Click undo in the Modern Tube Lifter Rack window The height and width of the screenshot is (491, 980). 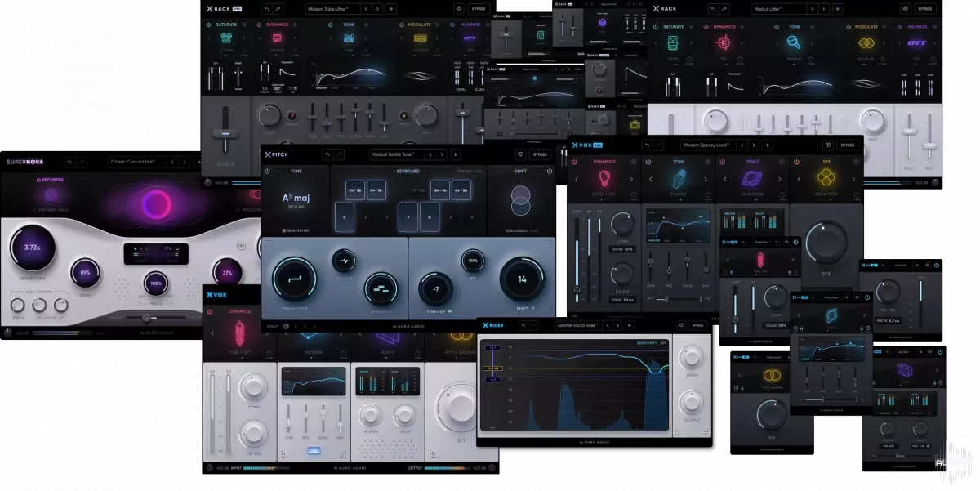pyautogui.click(x=267, y=9)
